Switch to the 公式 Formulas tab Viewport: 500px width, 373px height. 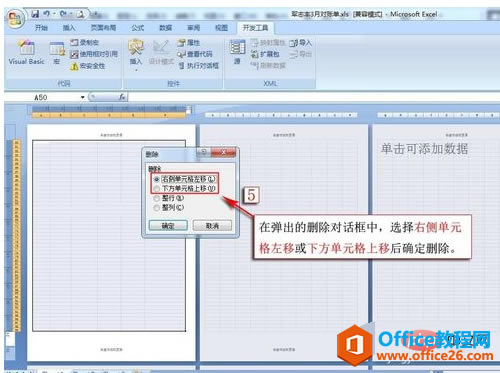point(137,28)
